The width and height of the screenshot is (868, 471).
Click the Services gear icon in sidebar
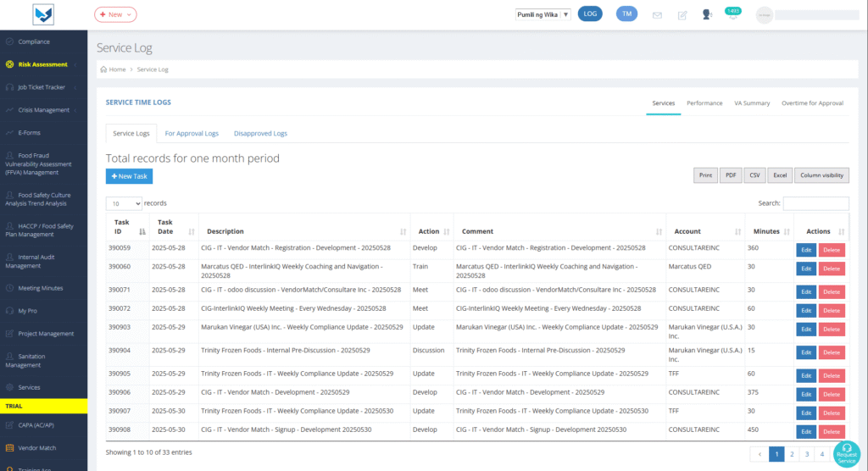point(9,387)
